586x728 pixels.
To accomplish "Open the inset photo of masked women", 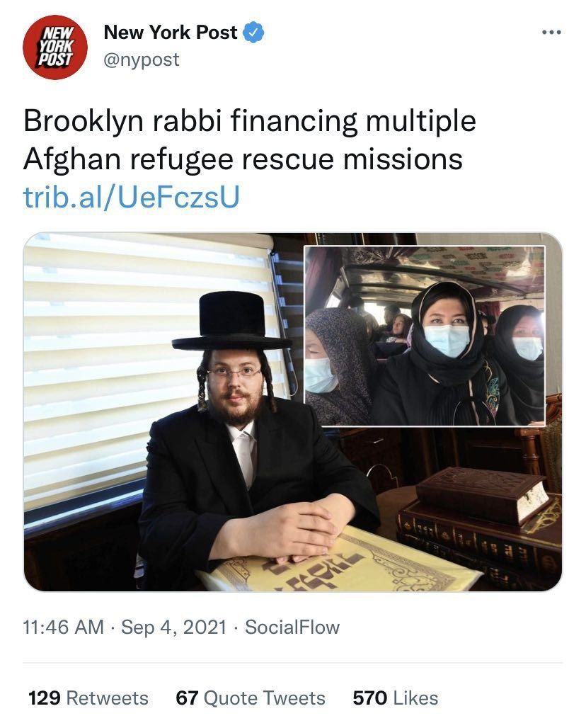I will (x=424, y=336).
